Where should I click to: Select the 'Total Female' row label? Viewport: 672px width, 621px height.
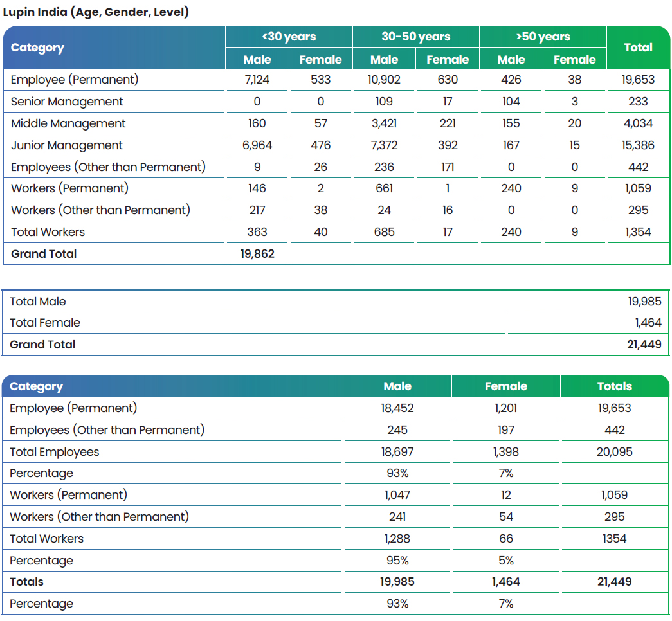[45, 323]
